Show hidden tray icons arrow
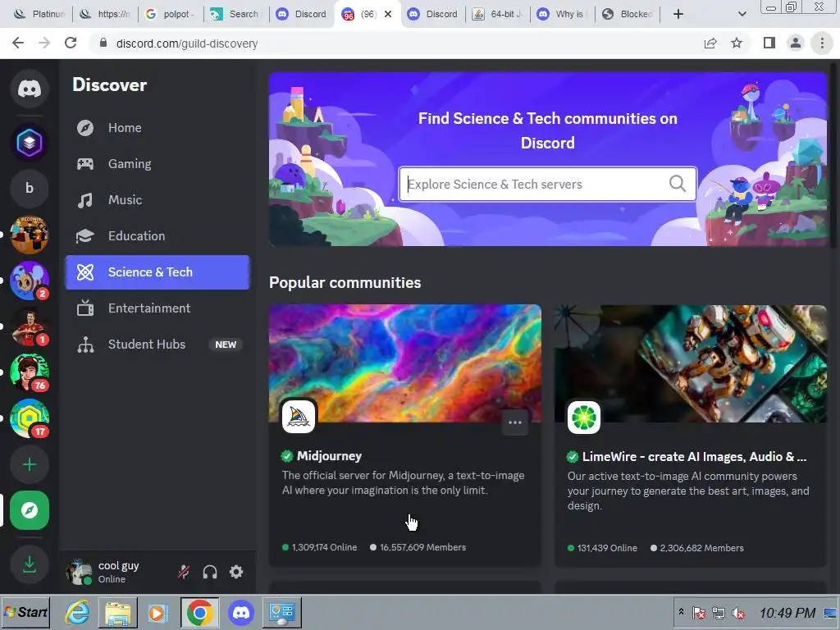The height and width of the screenshot is (630, 840). point(681,612)
